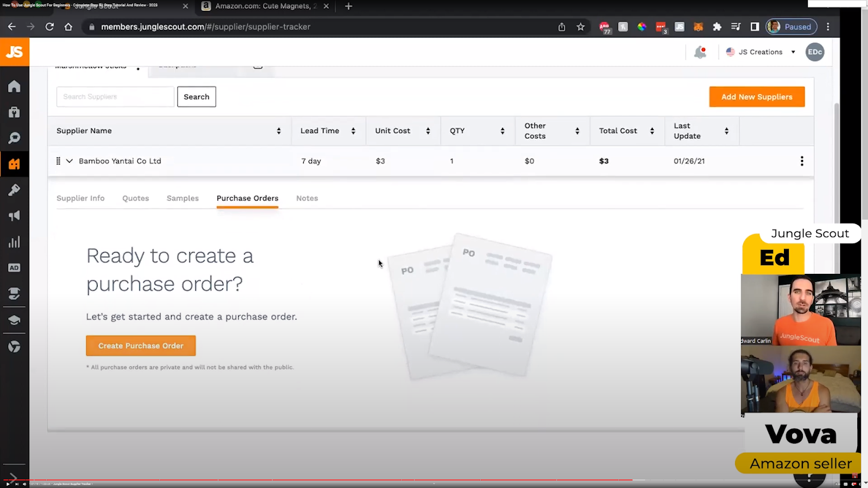
Task: Open the Jungle Scout browser extension icon
Action: tap(680, 27)
